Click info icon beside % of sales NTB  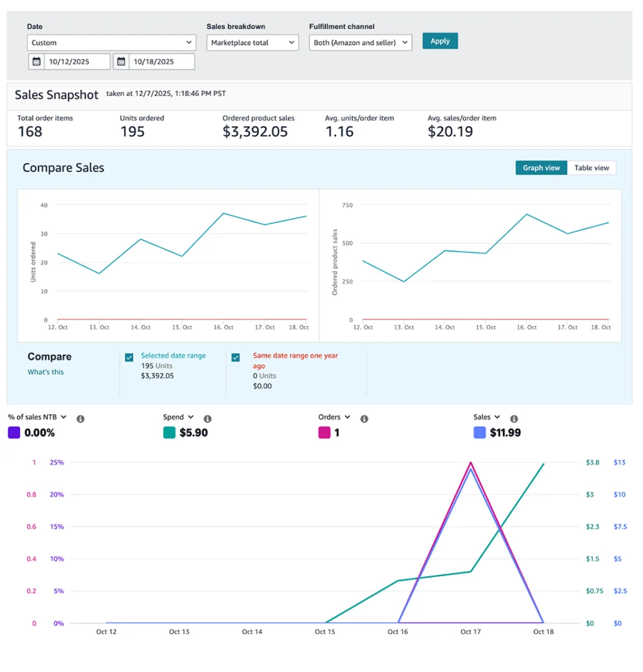point(80,419)
